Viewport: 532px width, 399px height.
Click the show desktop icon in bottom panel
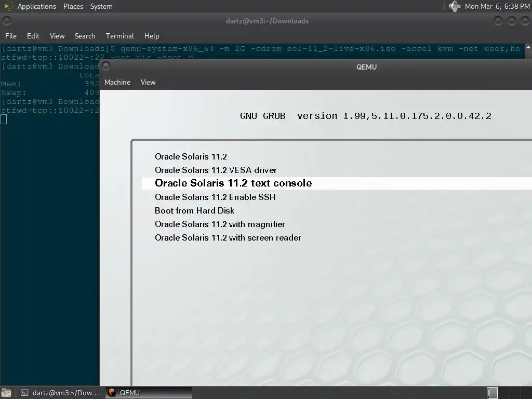pos(6,393)
